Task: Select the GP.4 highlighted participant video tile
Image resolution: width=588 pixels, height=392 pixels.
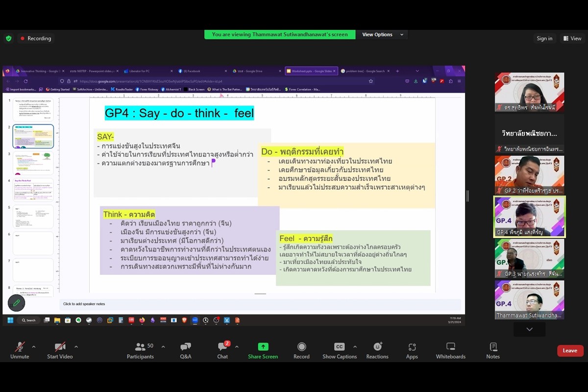Action: 529,217
